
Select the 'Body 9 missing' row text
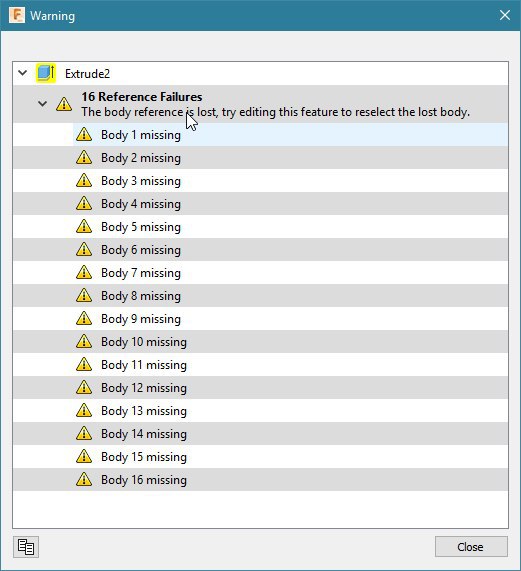[x=141, y=319]
